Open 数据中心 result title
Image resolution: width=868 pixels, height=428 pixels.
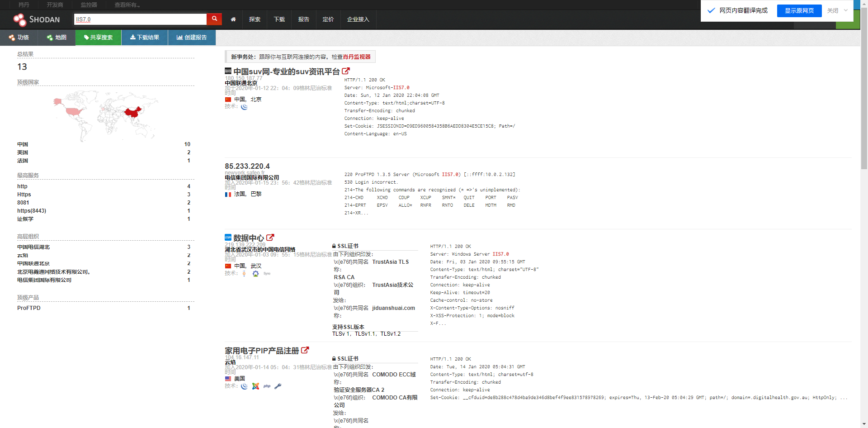point(249,238)
